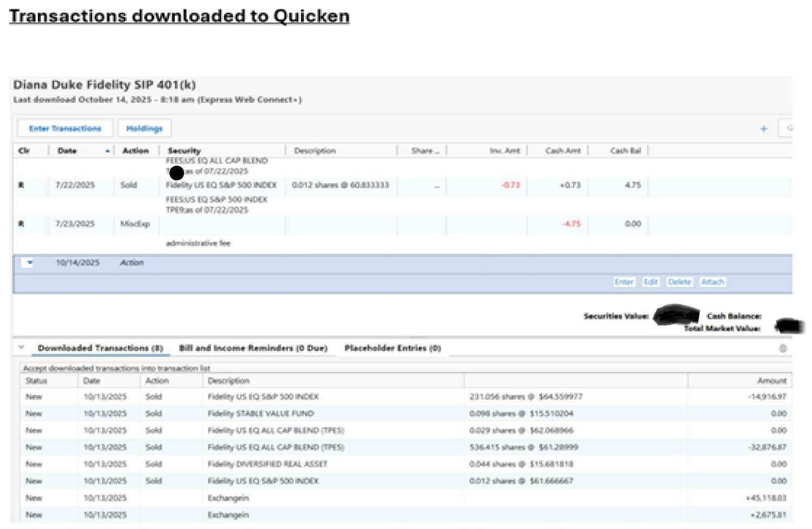
Task: Select downloaded row with amount -14,916.97
Action: tap(406, 397)
